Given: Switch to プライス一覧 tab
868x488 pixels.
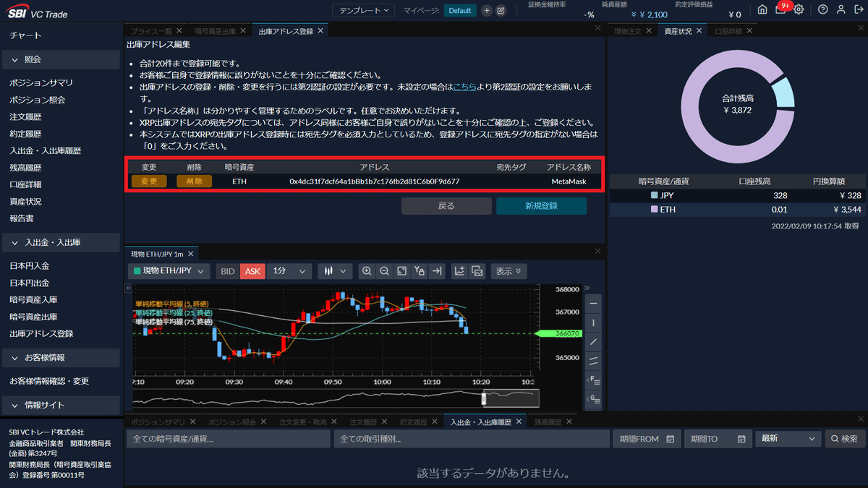Looking at the screenshot, I should (x=150, y=31).
